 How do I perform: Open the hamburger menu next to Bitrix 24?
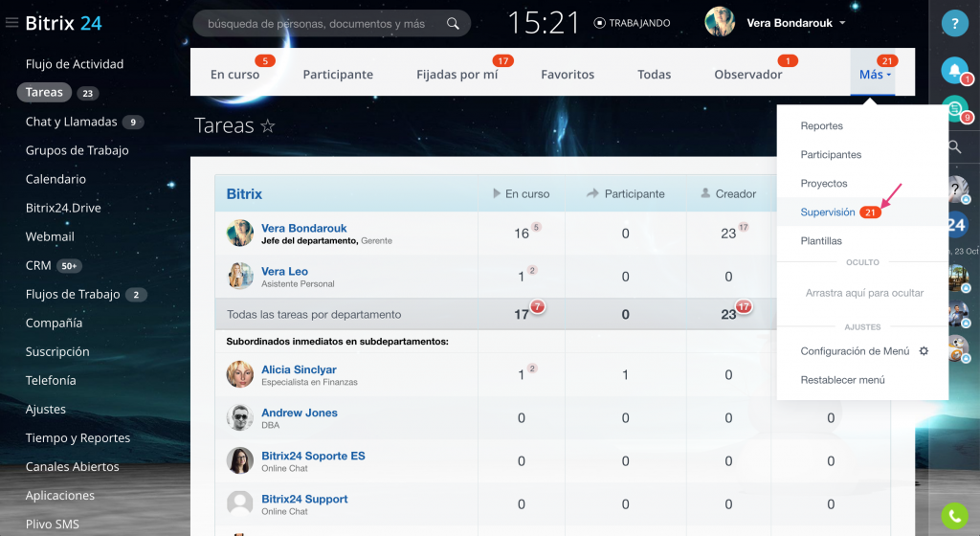(x=11, y=23)
